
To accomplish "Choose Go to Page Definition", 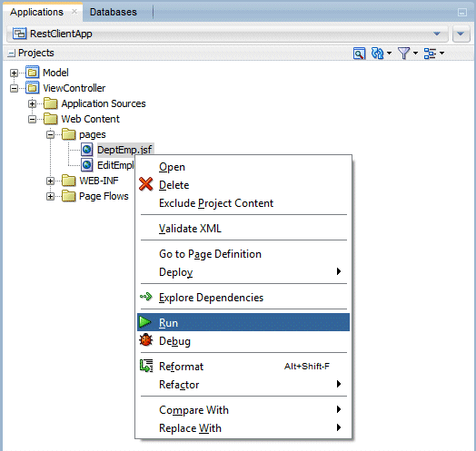I will pos(243,254).
